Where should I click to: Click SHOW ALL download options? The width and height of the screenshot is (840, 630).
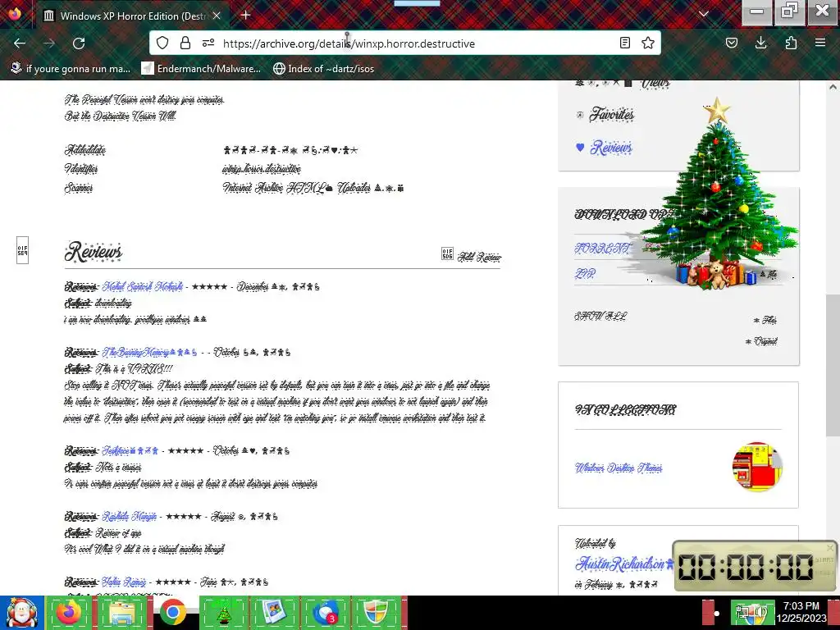tap(600, 316)
